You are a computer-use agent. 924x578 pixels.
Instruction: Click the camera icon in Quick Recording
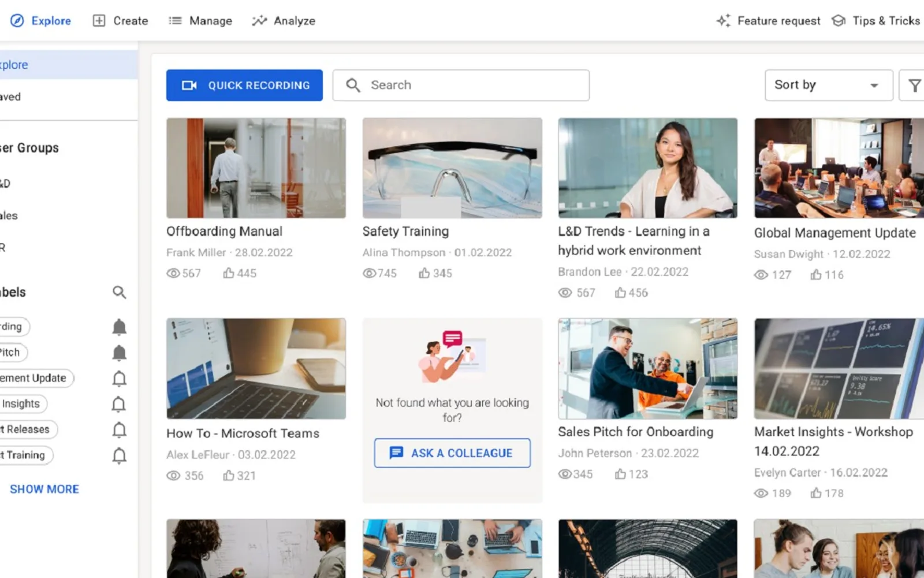pos(189,86)
